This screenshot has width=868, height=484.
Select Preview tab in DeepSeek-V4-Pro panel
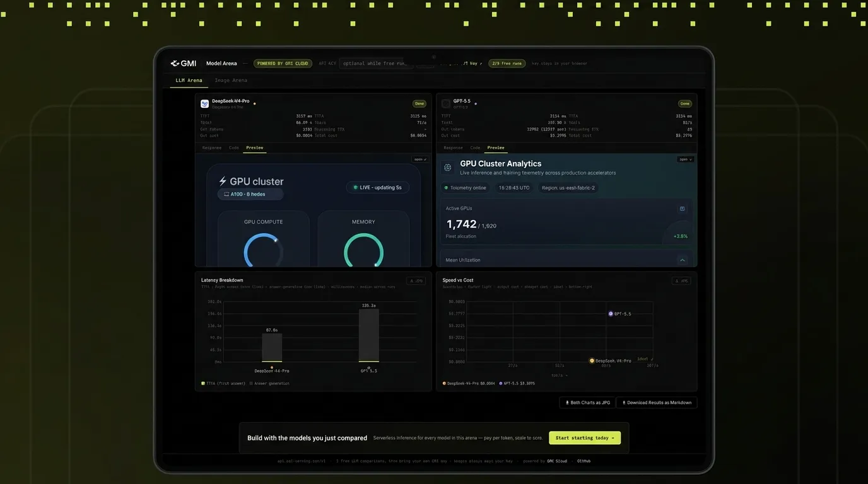point(255,148)
